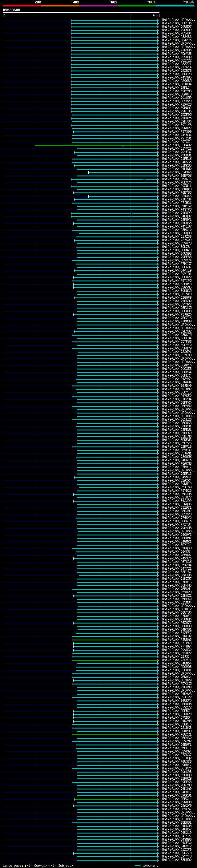Select hit label UniRef100_Q3SVJ1
This screenshot has height=868, width=197.
coord(176,660)
